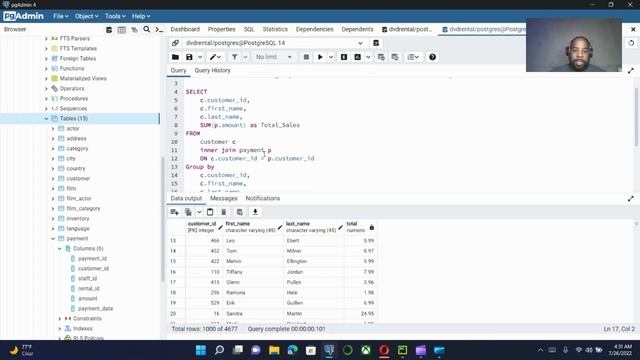Click the browser View Data grid icon

click(122, 30)
